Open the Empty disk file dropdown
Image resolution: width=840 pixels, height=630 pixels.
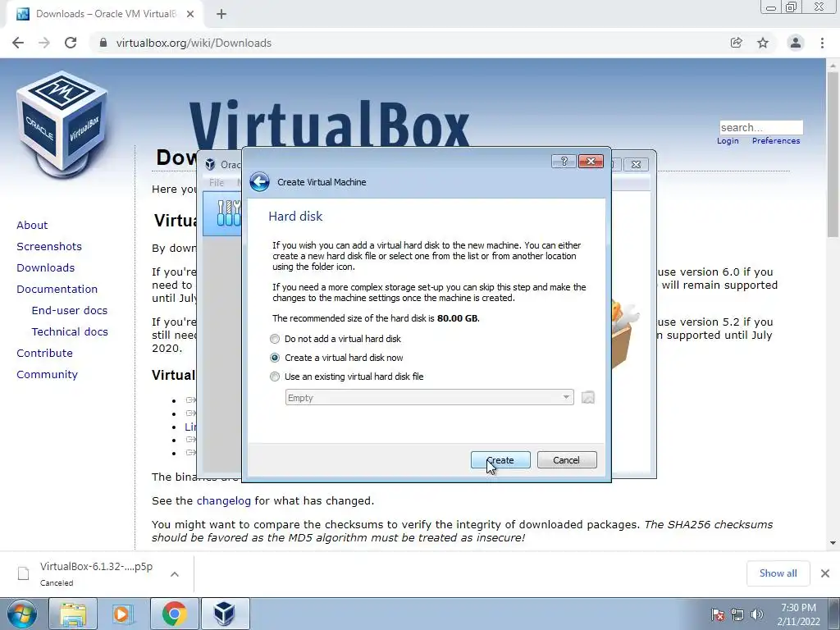[430, 398]
